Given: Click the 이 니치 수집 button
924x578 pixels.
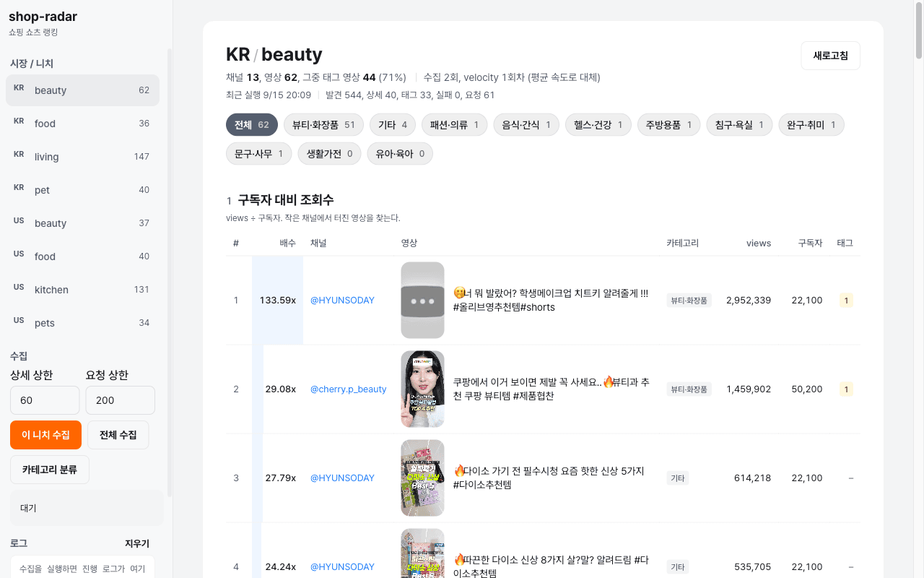Looking at the screenshot, I should point(46,435).
